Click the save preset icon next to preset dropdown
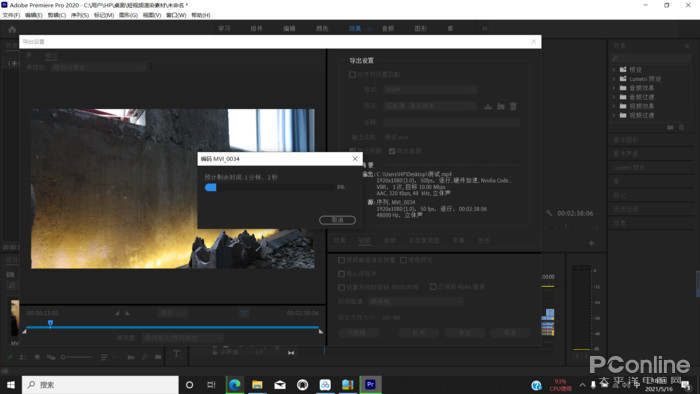Screen dimensions: 700x394 coord(488,106)
